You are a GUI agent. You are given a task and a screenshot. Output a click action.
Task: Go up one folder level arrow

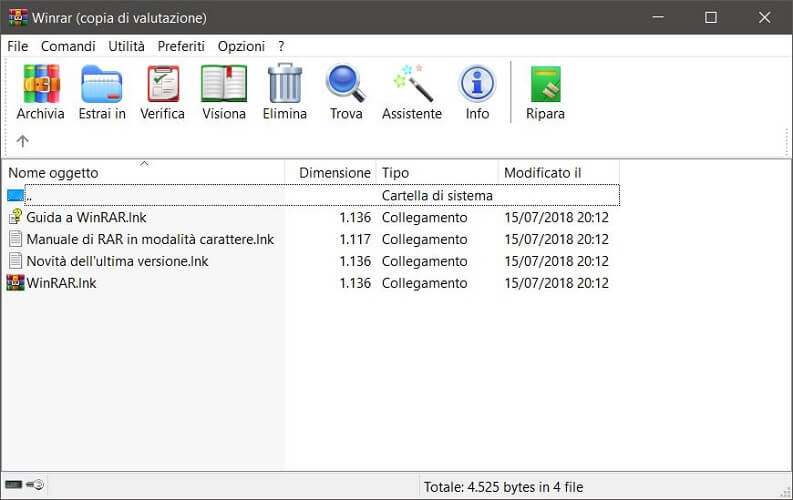[23, 141]
